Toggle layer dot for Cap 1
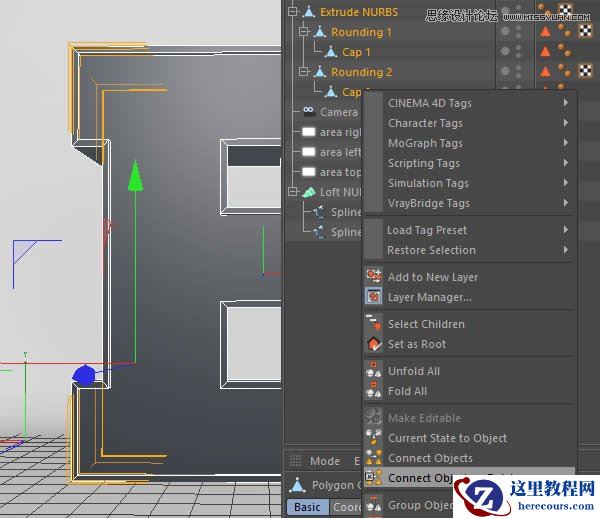Screen dimensions: 600x518 [505, 51]
